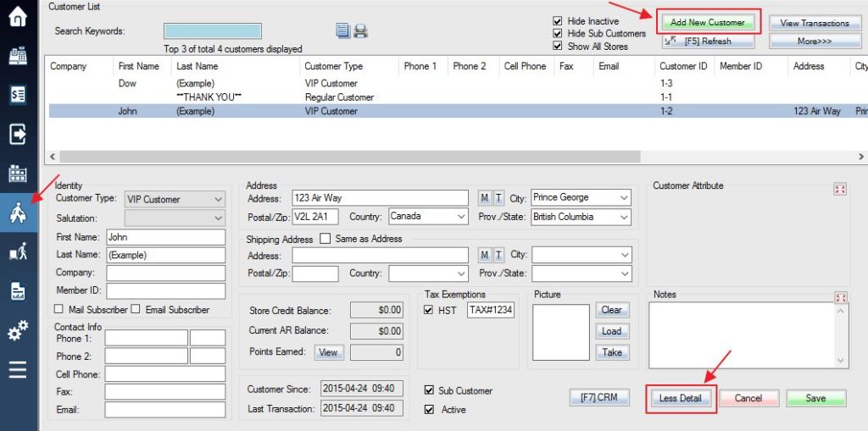868x431 pixels.
Task: Open the Home icon in sidebar
Action: 19,16
